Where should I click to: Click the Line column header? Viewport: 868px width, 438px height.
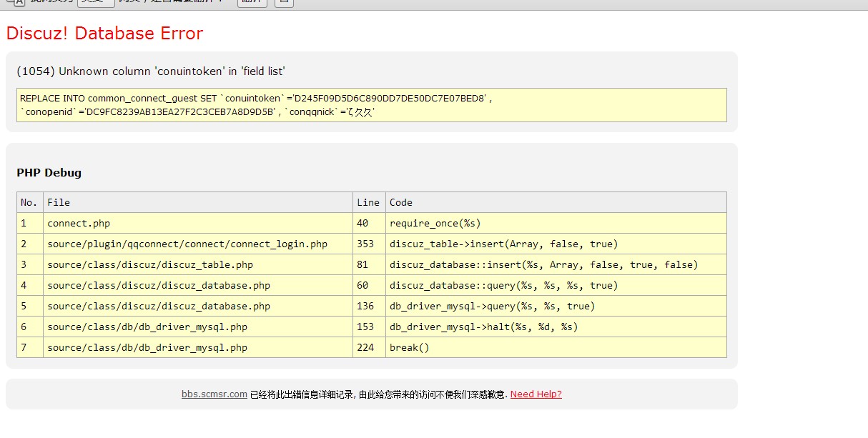coord(368,202)
